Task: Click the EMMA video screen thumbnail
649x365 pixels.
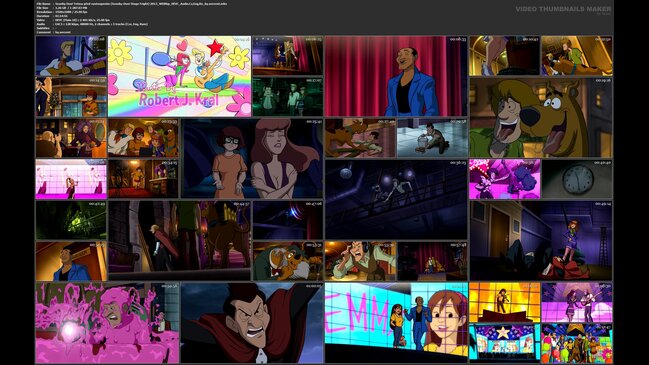Action: 396,323
